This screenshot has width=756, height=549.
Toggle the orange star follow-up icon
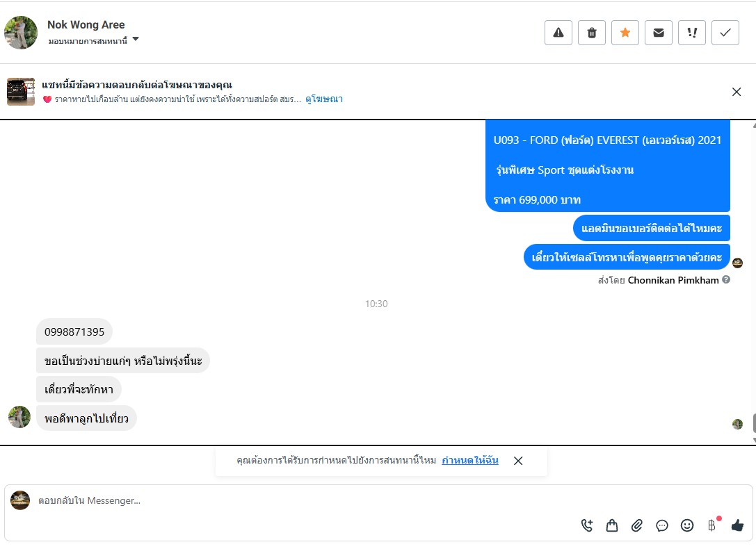coord(625,33)
